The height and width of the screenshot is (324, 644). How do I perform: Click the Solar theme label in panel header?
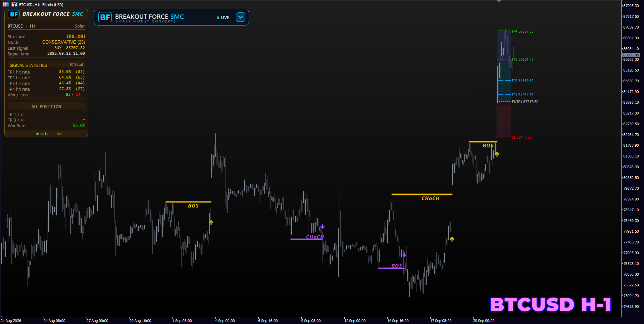point(80,26)
